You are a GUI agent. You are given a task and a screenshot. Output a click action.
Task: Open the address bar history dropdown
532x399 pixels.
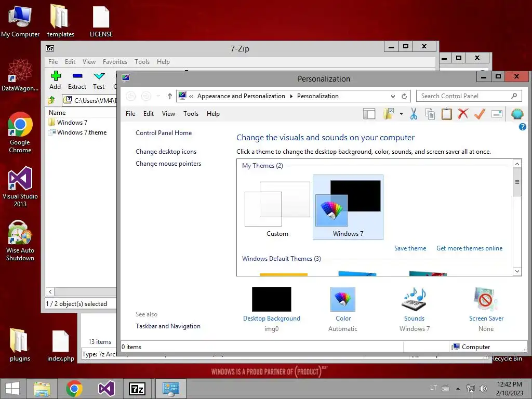393,96
